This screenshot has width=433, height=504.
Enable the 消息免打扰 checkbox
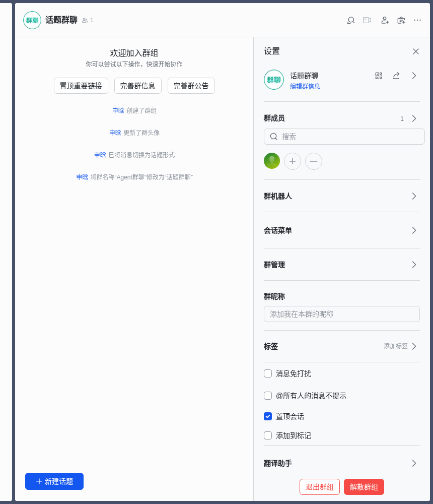268,373
